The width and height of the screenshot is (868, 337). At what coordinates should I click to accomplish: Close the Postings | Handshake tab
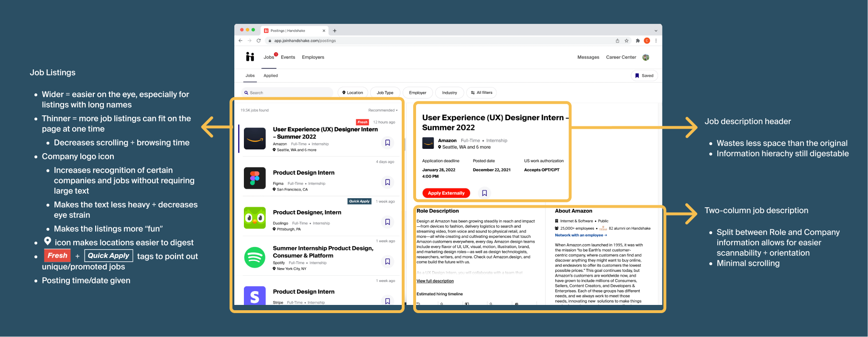coord(324,31)
